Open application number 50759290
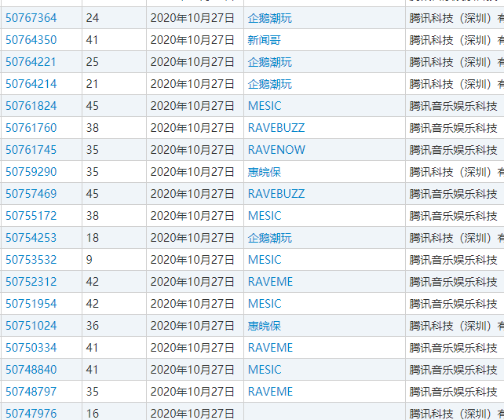This screenshot has height=420, width=504. (x=31, y=172)
